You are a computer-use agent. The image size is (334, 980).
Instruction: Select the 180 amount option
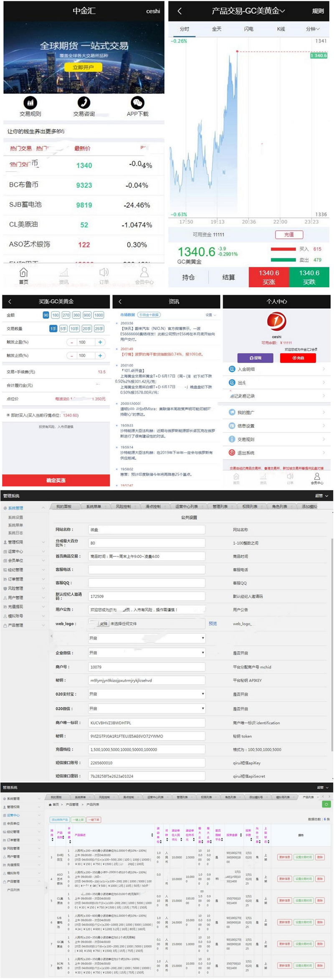56,315
